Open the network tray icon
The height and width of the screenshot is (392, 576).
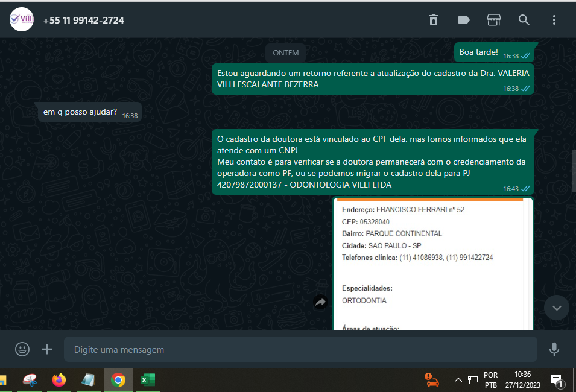pos(473,380)
